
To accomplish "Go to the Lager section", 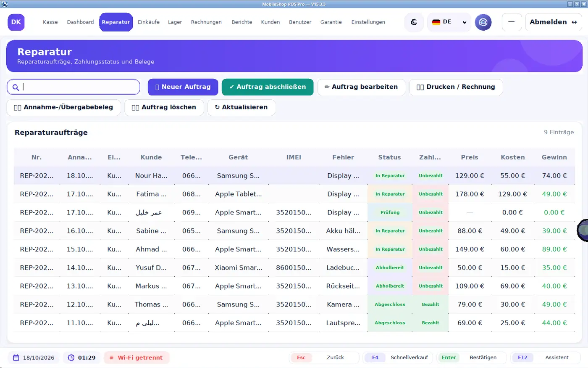I will [175, 22].
